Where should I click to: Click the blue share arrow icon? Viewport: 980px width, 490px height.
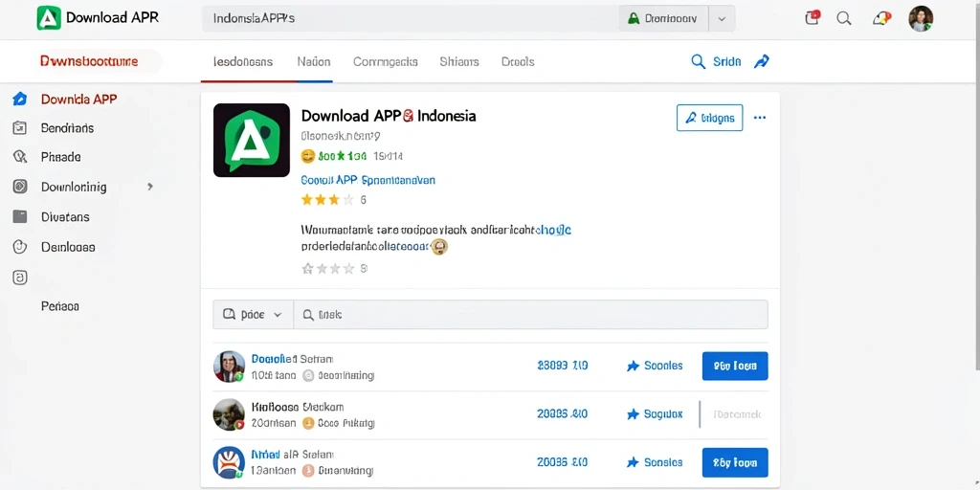tap(761, 61)
